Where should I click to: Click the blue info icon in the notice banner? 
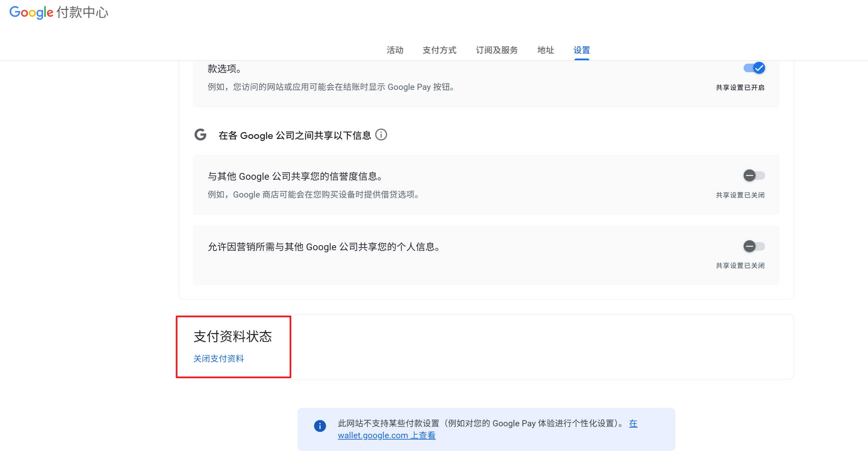pyautogui.click(x=320, y=426)
